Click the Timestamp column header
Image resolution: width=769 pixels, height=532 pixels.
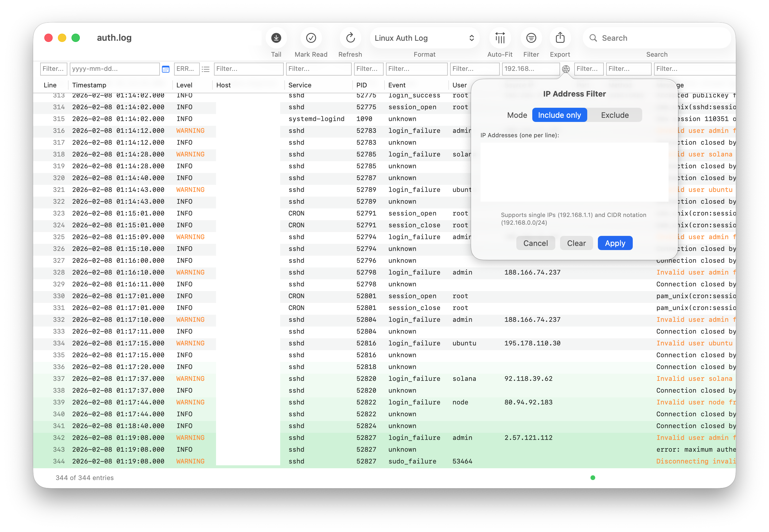point(90,85)
